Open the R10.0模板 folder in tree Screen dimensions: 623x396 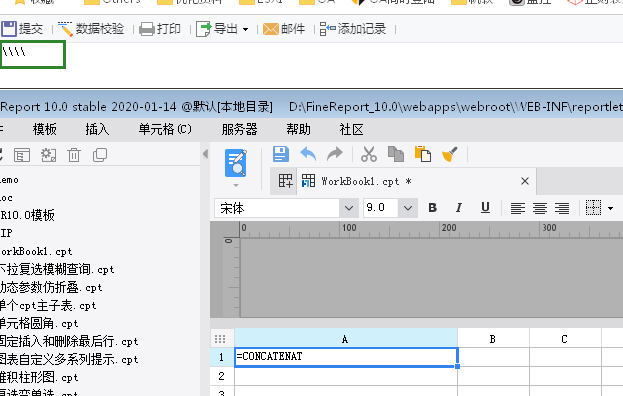click(x=27, y=215)
